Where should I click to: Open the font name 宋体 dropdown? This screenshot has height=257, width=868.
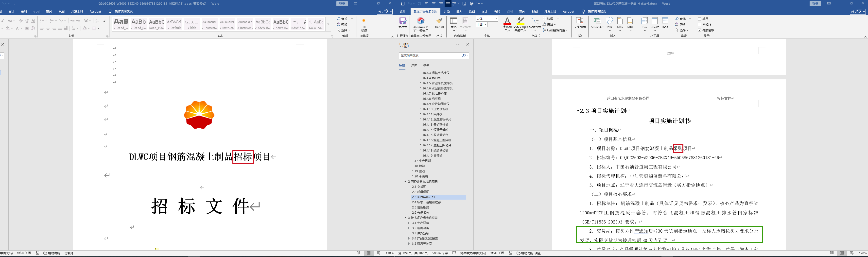pyautogui.click(x=496, y=19)
